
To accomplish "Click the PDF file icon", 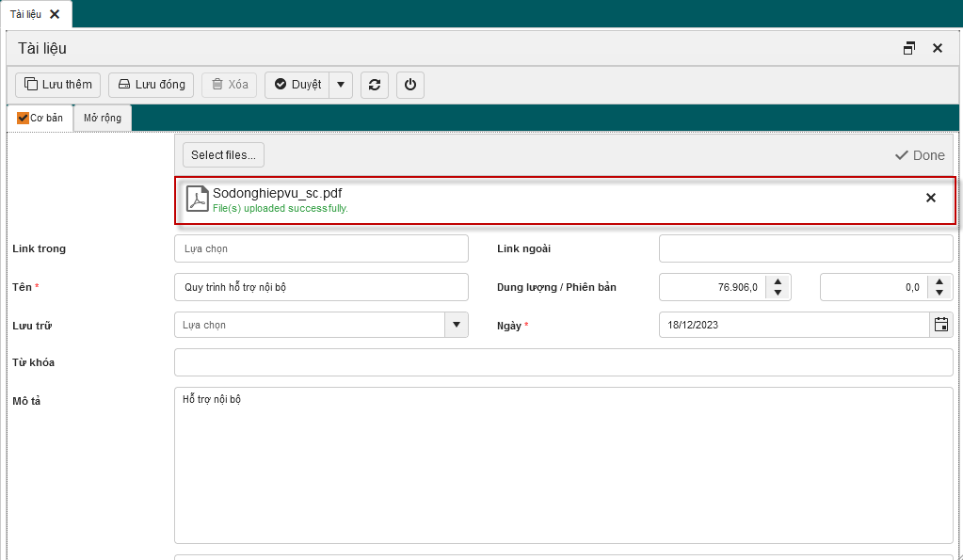I will click(x=197, y=200).
